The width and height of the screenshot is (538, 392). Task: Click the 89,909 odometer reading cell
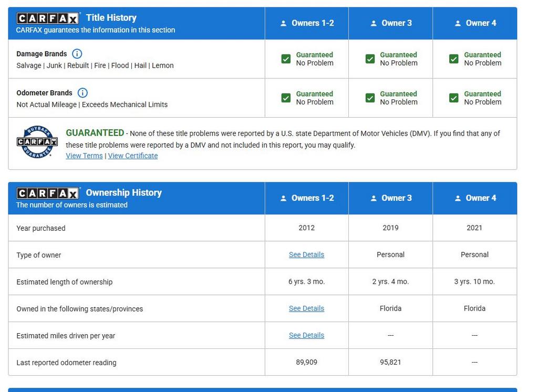tap(306, 362)
